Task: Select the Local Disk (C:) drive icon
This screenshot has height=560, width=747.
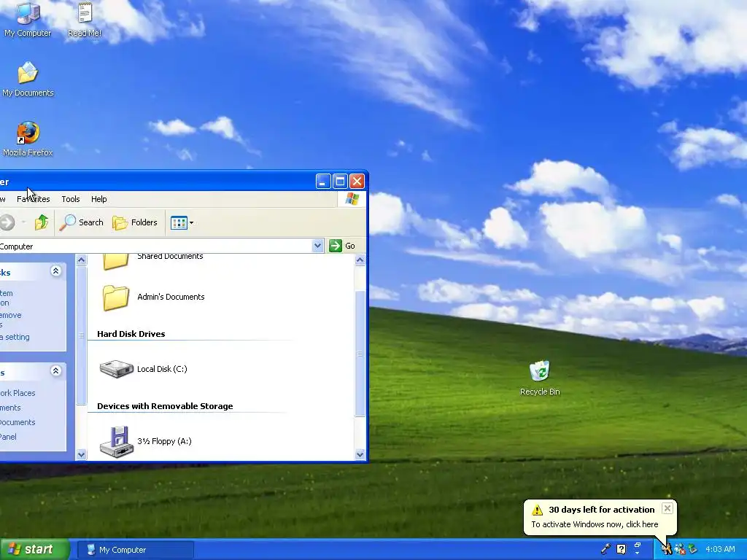Action: (116, 369)
